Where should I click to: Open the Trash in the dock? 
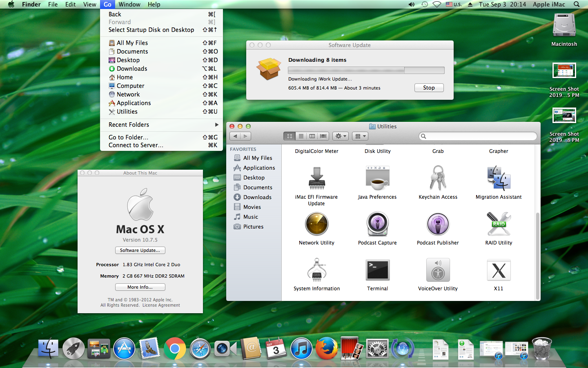pos(541,349)
